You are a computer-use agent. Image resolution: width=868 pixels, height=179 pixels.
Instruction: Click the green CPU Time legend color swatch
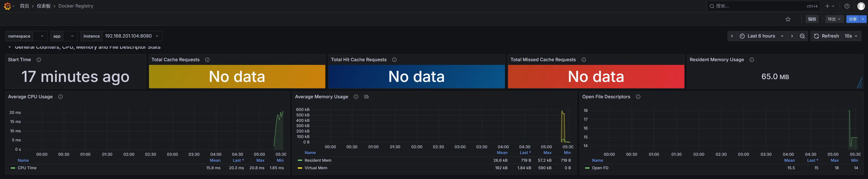13,168
